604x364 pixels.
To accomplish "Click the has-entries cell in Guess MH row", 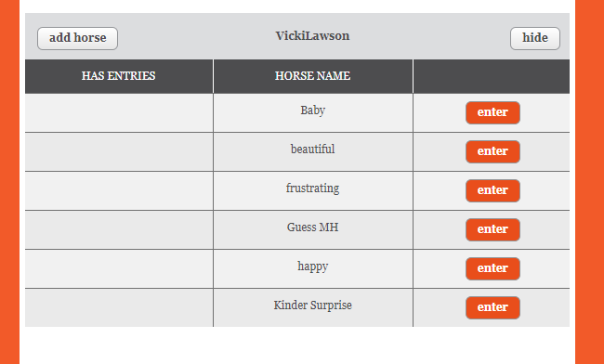I will (119, 229).
